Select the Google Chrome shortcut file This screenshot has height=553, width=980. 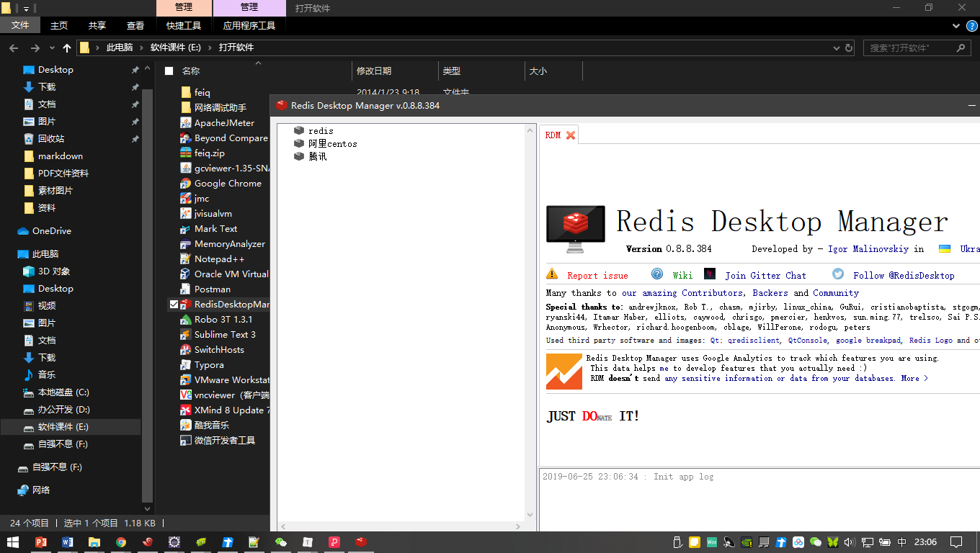coord(228,184)
